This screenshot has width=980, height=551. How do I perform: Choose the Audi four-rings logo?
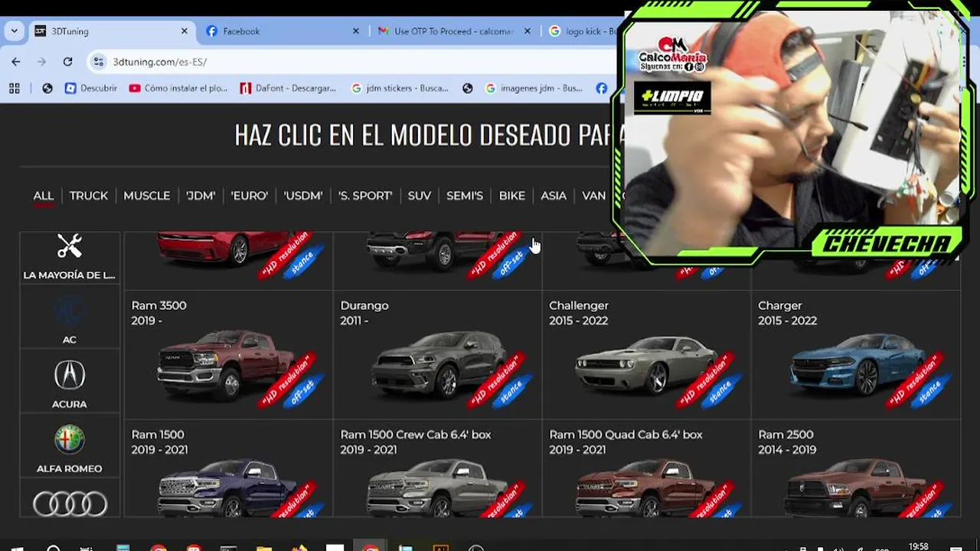click(70, 503)
